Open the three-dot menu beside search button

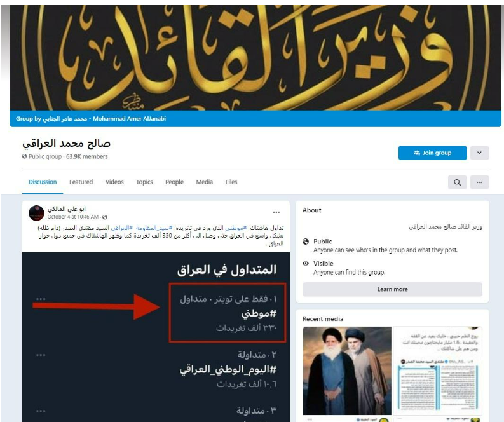[x=479, y=182]
